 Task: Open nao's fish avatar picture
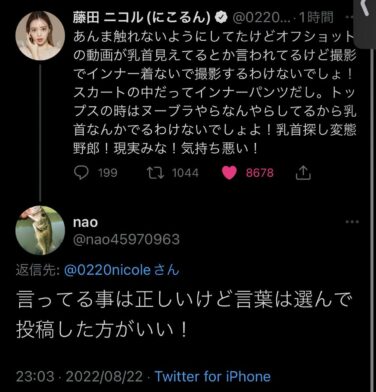pos(40,230)
